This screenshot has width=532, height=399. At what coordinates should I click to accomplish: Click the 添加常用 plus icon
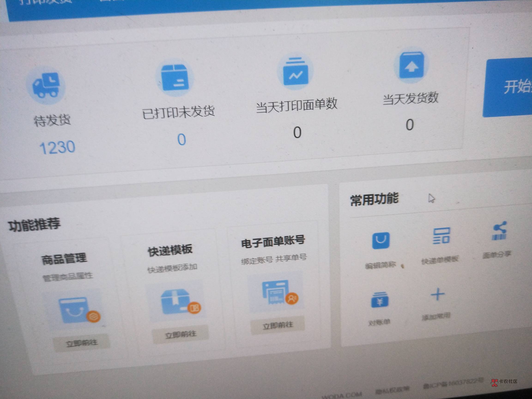pos(438,294)
